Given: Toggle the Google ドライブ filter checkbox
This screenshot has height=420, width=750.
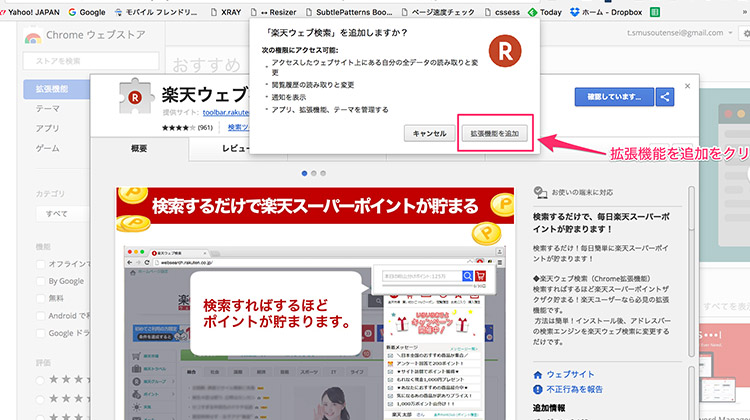Looking at the screenshot, I should [x=41, y=333].
